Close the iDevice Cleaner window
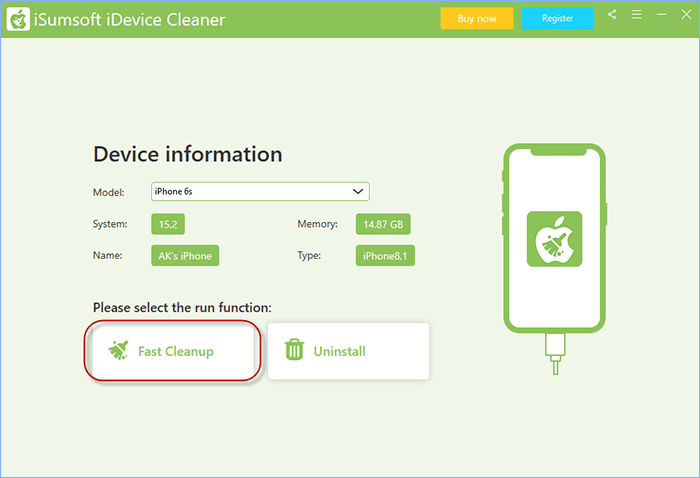 (x=686, y=15)
